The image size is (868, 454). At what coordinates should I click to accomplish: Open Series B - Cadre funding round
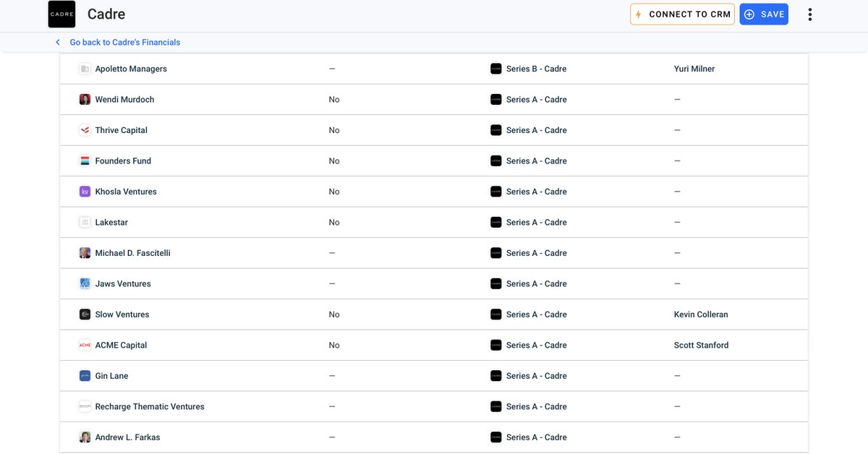536,69
